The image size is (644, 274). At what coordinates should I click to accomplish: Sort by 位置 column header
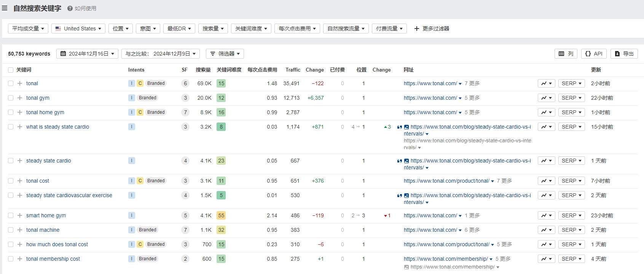click(x=362, y=70)
